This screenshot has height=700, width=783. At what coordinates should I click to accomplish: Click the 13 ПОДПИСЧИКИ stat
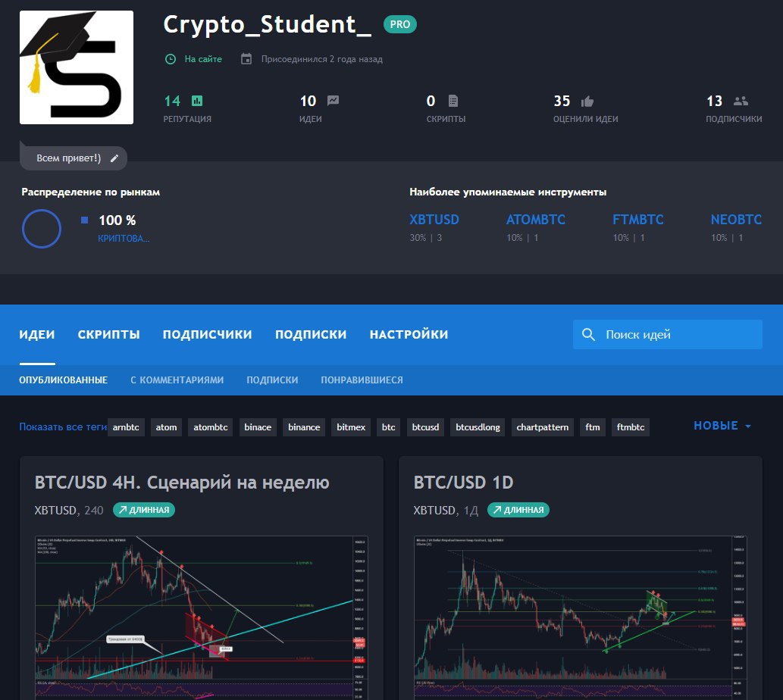pyautogui.click(x=734, y=109)
